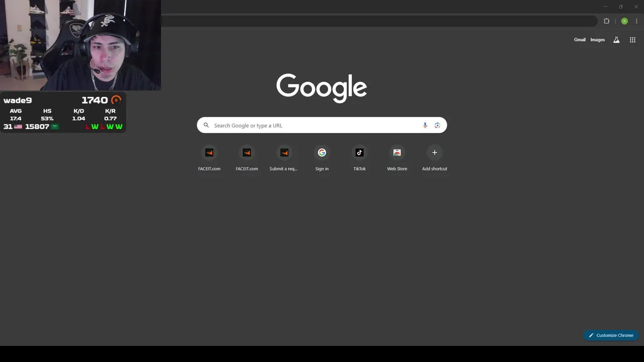Open the Web Store shortcut
This screenshot has height=362, width=644.
397,158
